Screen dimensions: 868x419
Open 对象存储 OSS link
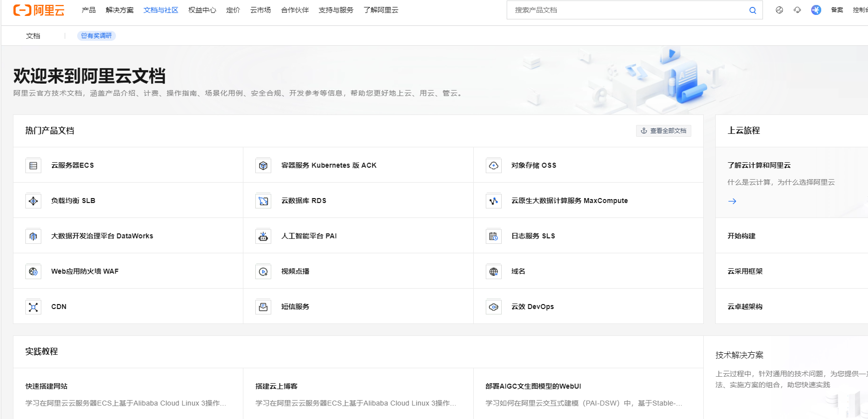(534, 165)
